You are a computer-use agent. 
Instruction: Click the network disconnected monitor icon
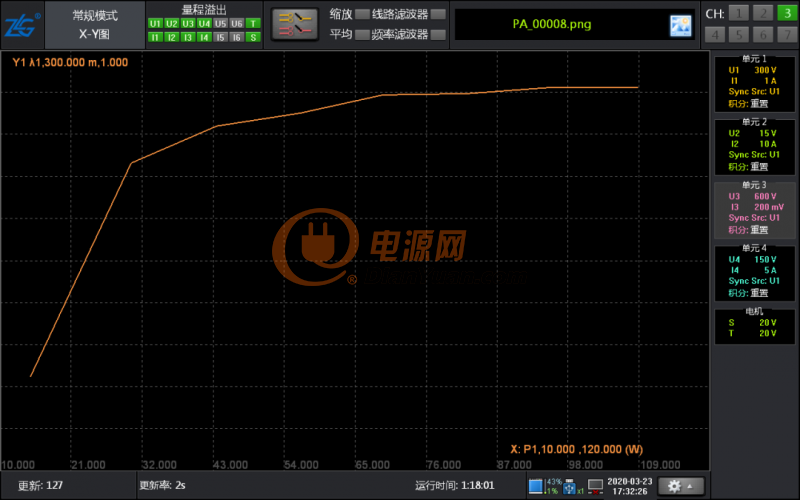click(595, 486)
